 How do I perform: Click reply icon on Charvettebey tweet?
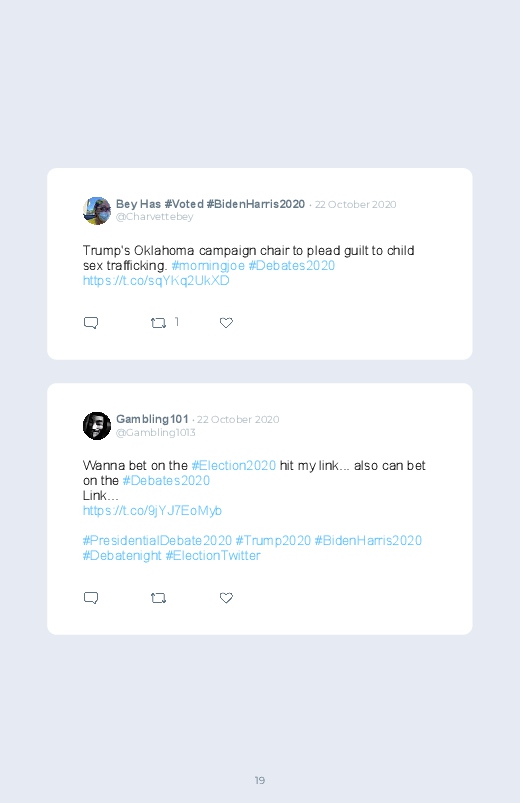(91, 323)
